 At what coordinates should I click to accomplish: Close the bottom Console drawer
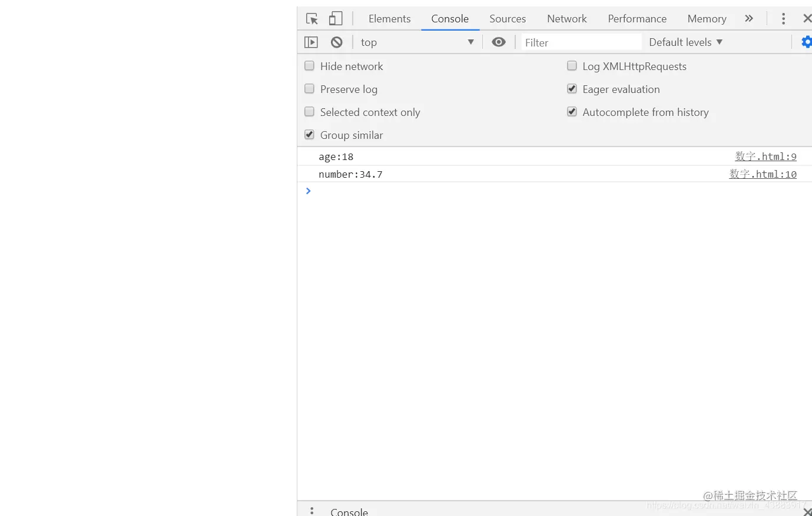pyautogui.click(x=807, y=512)
